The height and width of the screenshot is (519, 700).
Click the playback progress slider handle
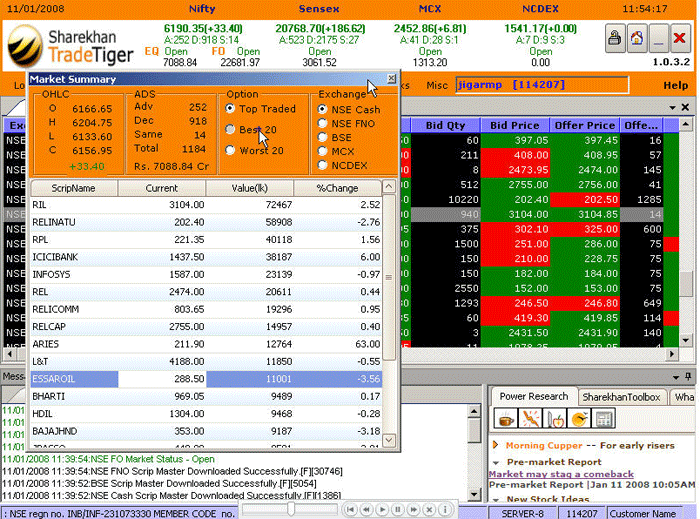[x=291, y=509]
